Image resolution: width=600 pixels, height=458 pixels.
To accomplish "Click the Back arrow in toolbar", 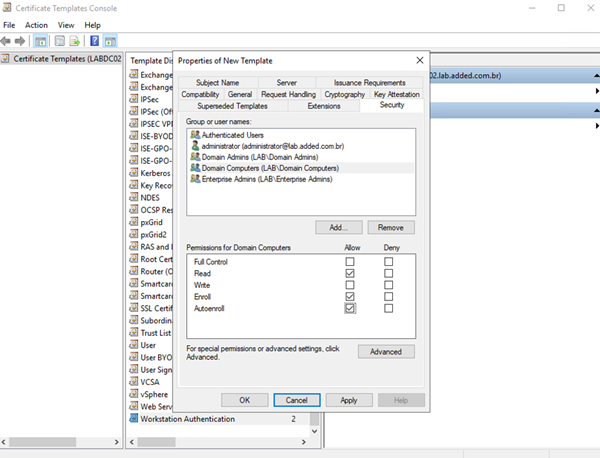I will 8,41.
